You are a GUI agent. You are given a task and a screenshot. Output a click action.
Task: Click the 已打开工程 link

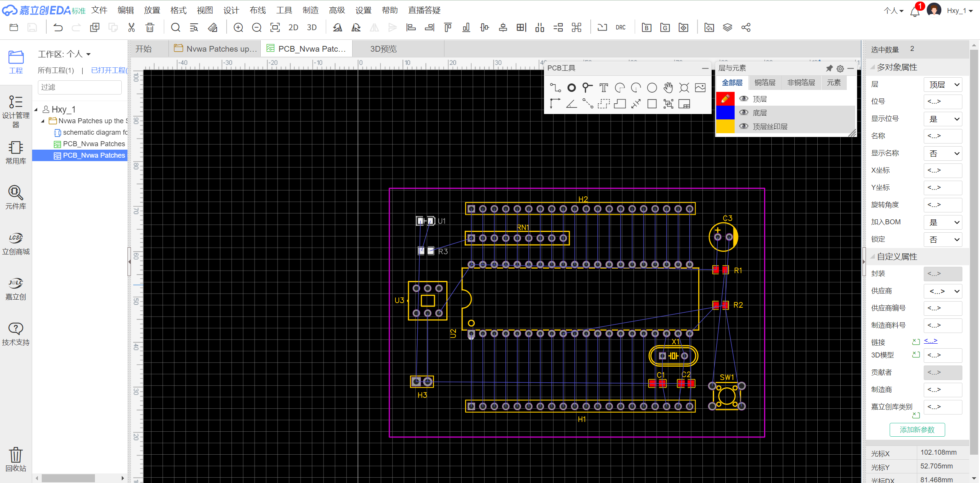109,70
